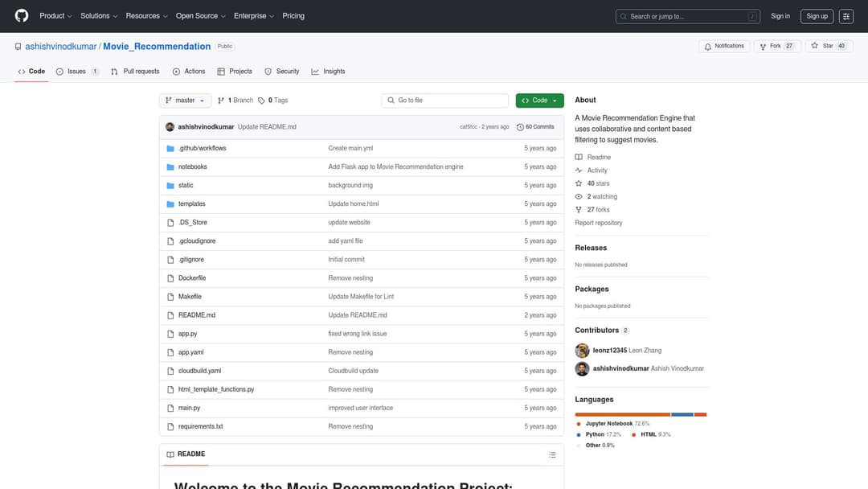The image size is (868, 489).
Task: Click the notebooks folder icon
Action: [170, 166]
